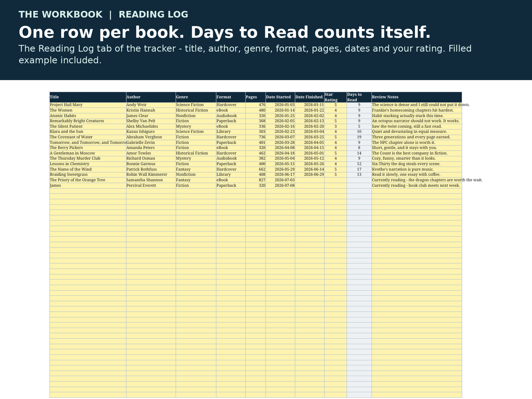This screenshot has width=532, height=399.
Task: Select the 'book club meets next week' note
Action: [x=417, y=186]
